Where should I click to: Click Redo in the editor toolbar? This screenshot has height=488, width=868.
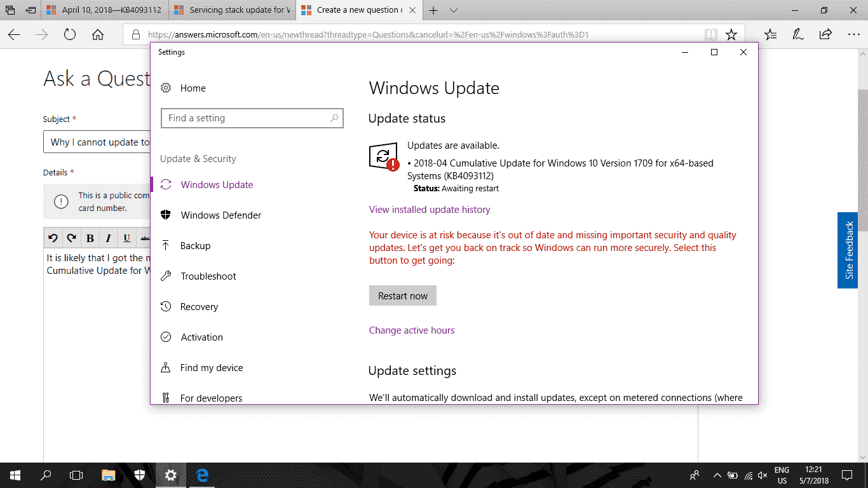click(71, 238)
